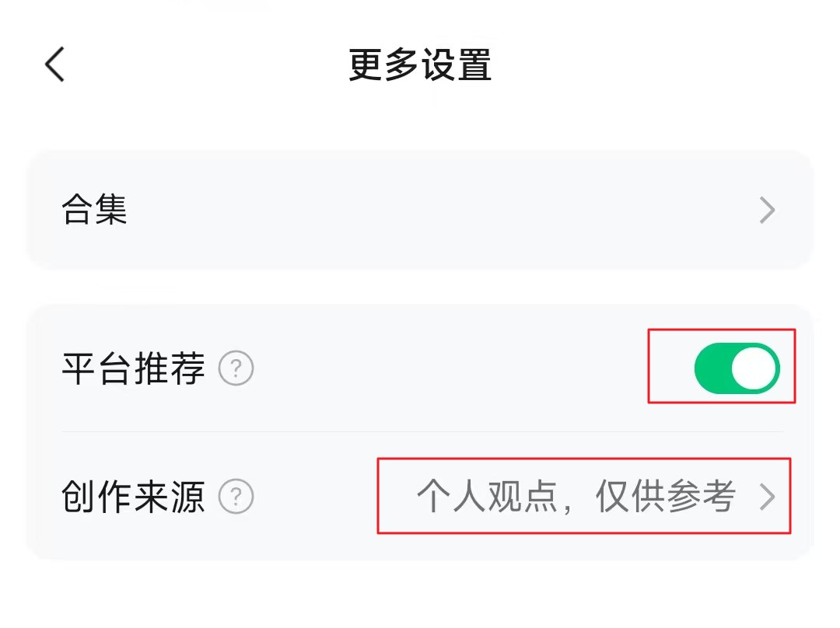Select the 合集 menu entry
The width and height of the screenshot is (840, 628).
[x=420, y=210]
